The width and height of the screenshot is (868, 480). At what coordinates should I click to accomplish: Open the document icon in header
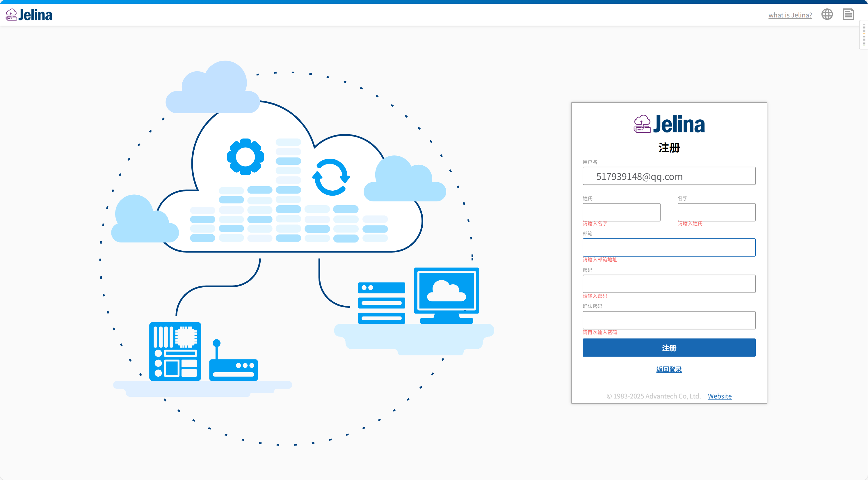point(848,15)
